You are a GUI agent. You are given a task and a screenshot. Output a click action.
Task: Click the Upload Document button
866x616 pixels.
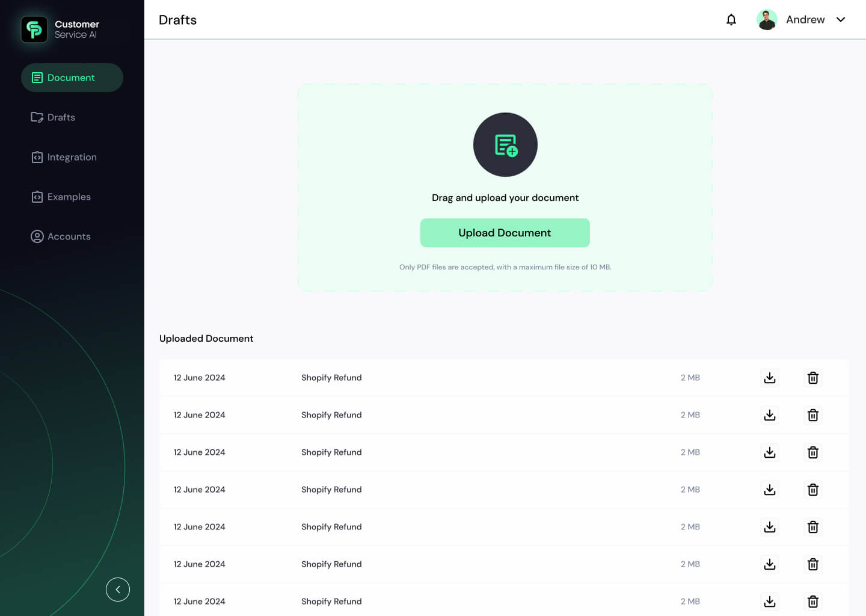[x=505, y=233]
